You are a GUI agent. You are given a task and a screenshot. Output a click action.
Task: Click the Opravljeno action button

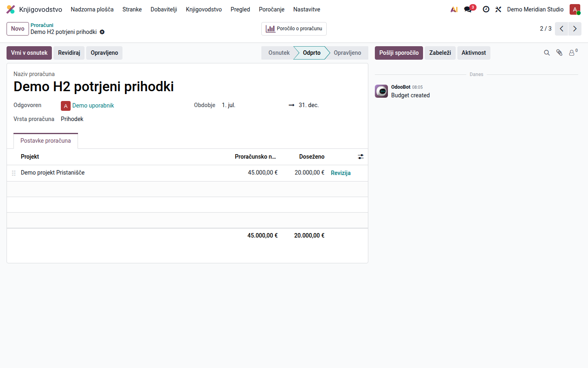(x=104, y=53)
